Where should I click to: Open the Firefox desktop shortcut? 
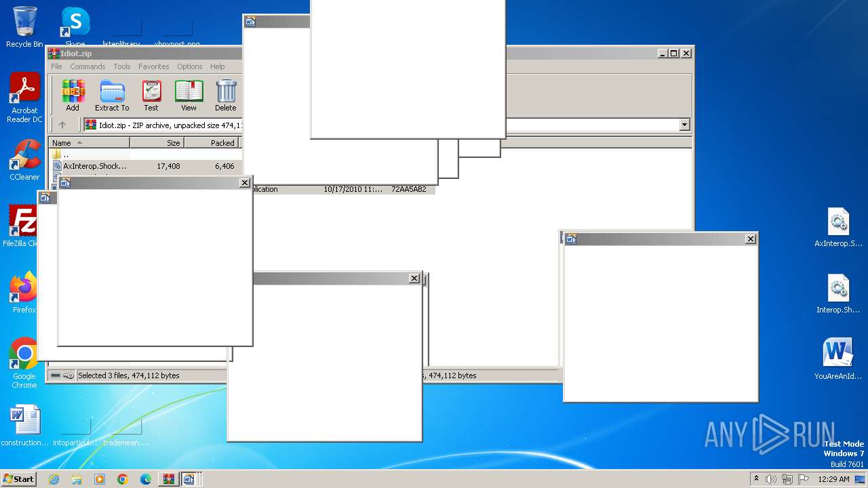tap(24, 292)
